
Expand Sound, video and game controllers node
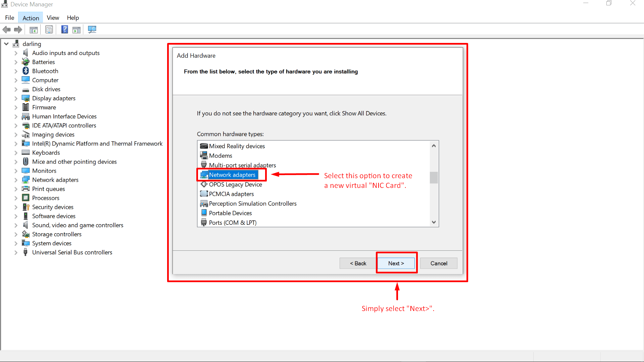(x=16, y=225)
